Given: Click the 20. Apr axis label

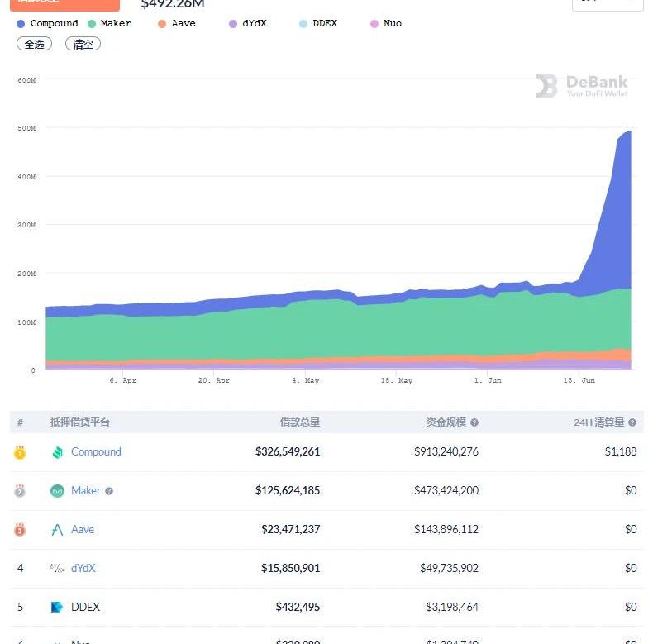Looking at the screenshot, I should [x=213, y=380].
